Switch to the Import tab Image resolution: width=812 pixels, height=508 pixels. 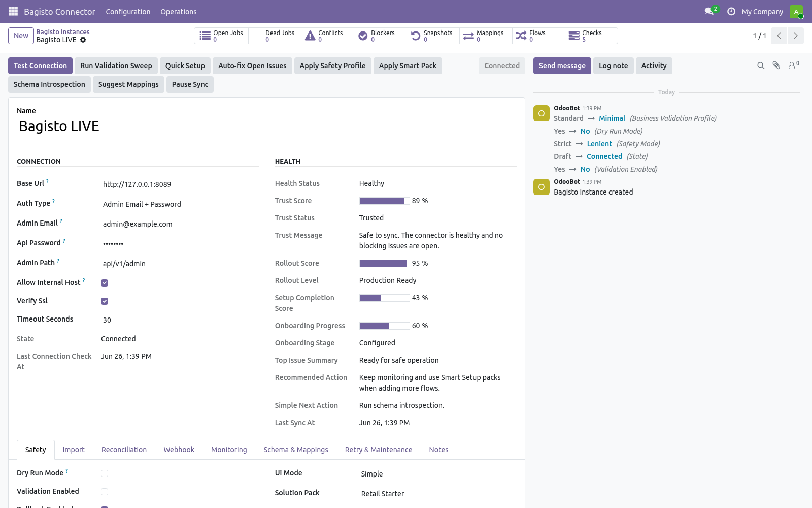74,450
